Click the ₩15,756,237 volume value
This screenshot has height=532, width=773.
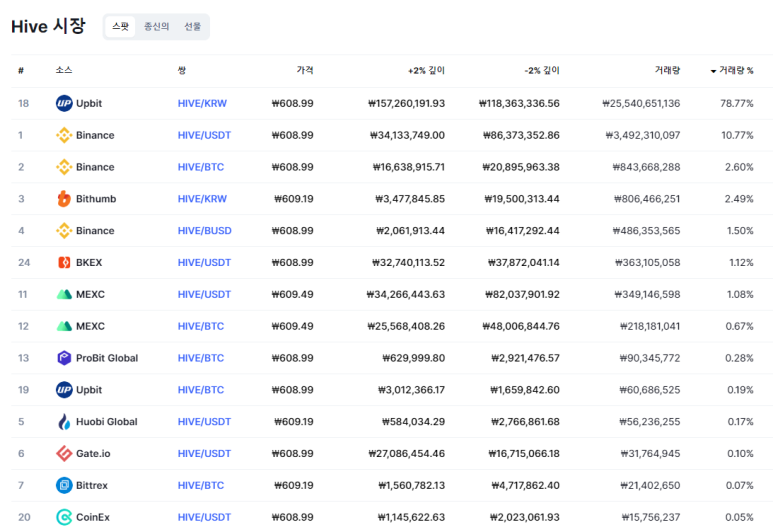pyautogui.click(x=651, y=517)
